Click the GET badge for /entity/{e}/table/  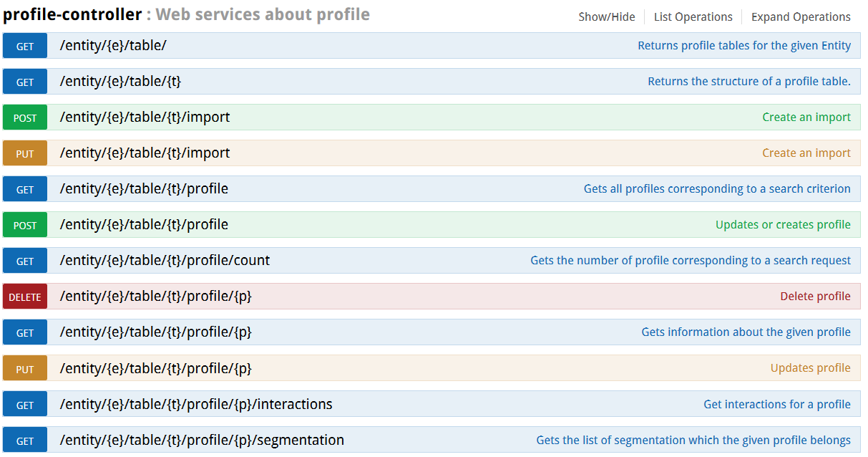tap(25, 46)
